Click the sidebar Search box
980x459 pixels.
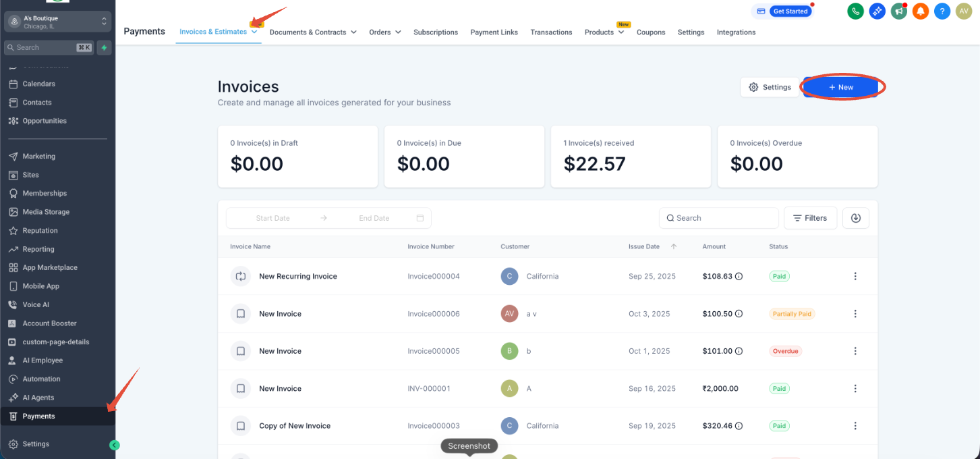tap(49, 47)
